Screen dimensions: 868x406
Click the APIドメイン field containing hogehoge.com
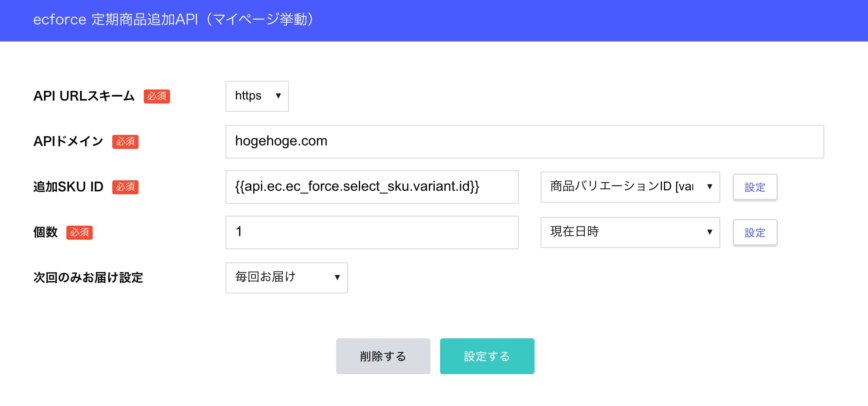pyautogui.click(x=524, y=141)
